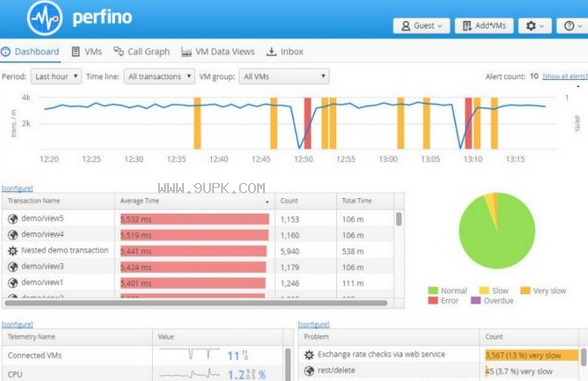Image resolution: width=588 pixels, height=381 pixels.
Task: Click the Exchange rate checks gear icon
Action: (309, 355)
